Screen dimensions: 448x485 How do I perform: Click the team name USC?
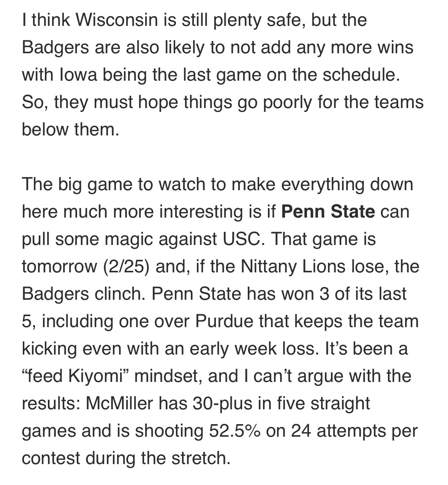point(240,239)
